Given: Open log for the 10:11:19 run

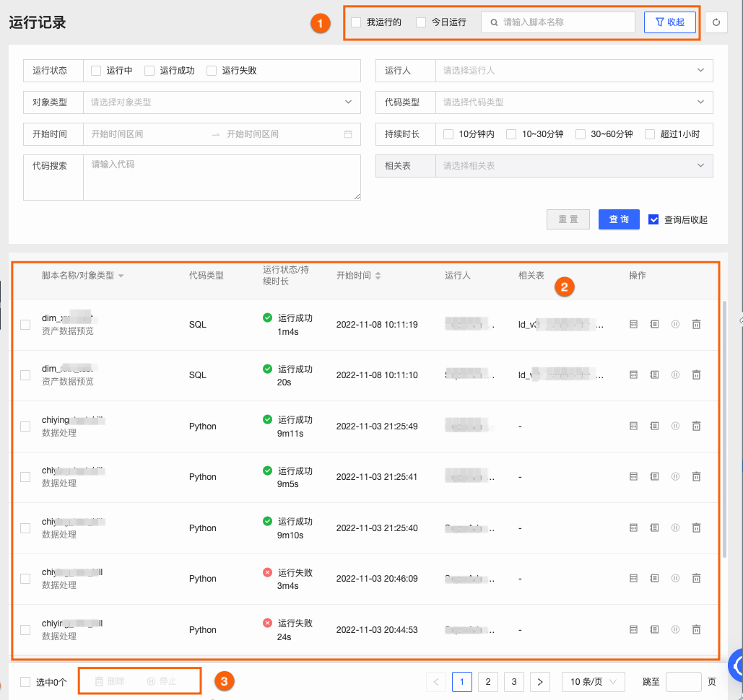Looking at the screenshot, I should [654, 325].
